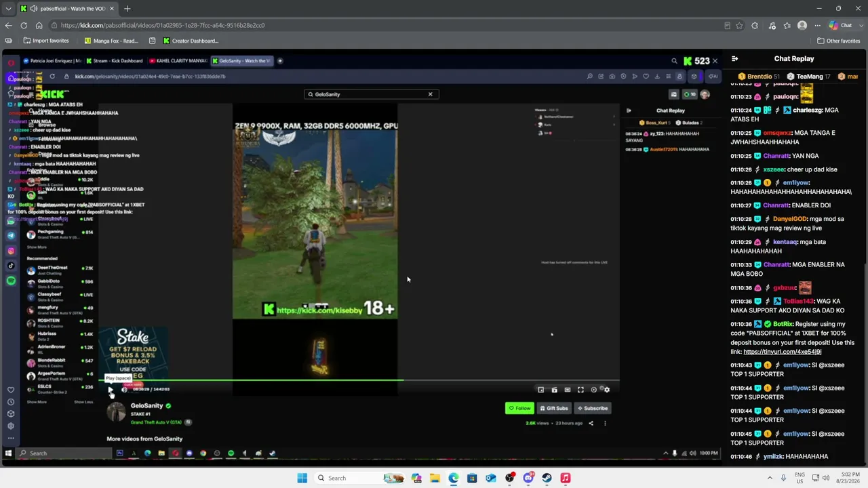Open the tinyurl link in BotRix message
Screen dimensions: 868x488
tap(783, 352)
